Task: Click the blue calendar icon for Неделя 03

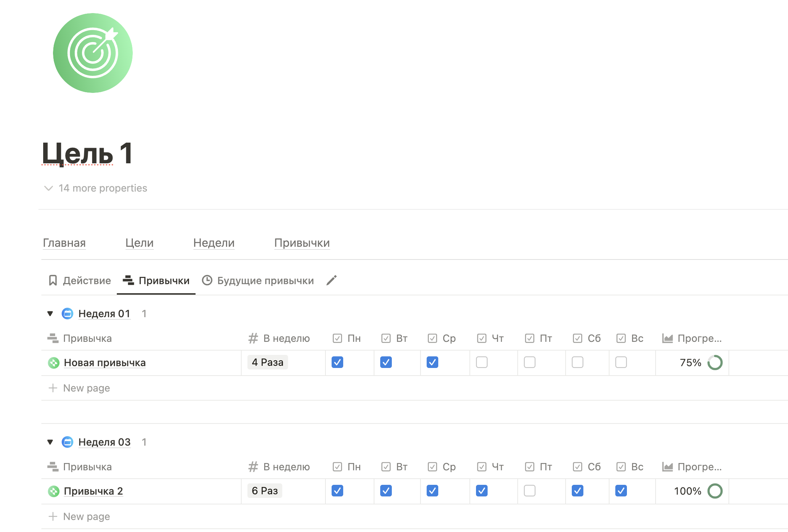Action: pos(67,442)
